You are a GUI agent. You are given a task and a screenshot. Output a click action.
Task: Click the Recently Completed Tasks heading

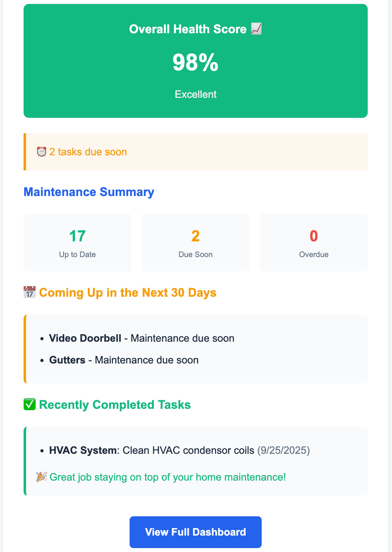[115, 405]
